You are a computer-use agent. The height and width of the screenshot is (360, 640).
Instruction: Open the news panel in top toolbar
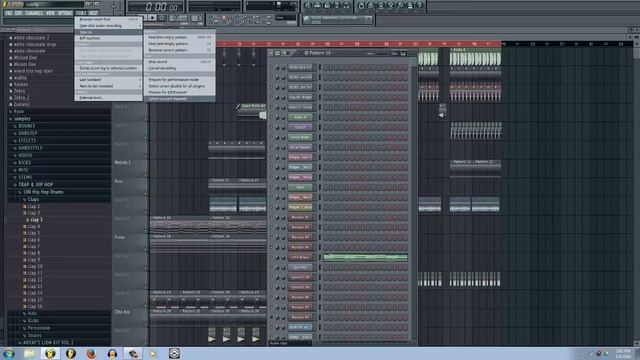[x=338, y=20]
